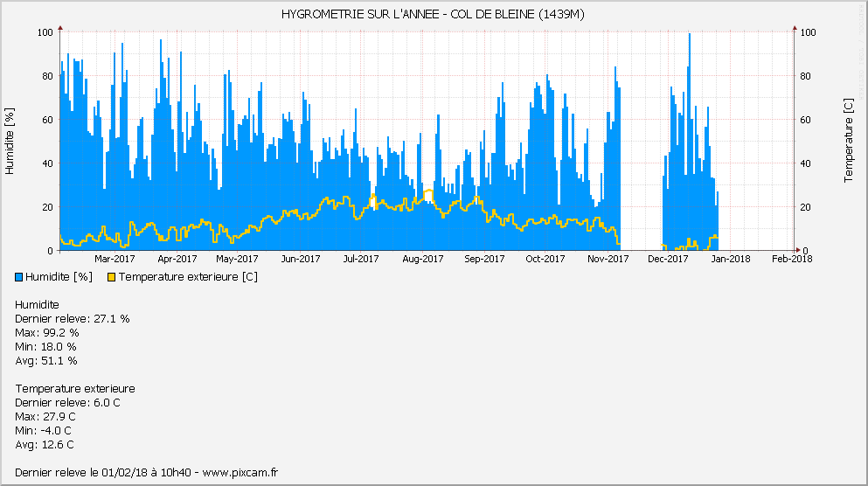
Task: Click the Dec-2017 x-axis label
Action: [669, 259]
